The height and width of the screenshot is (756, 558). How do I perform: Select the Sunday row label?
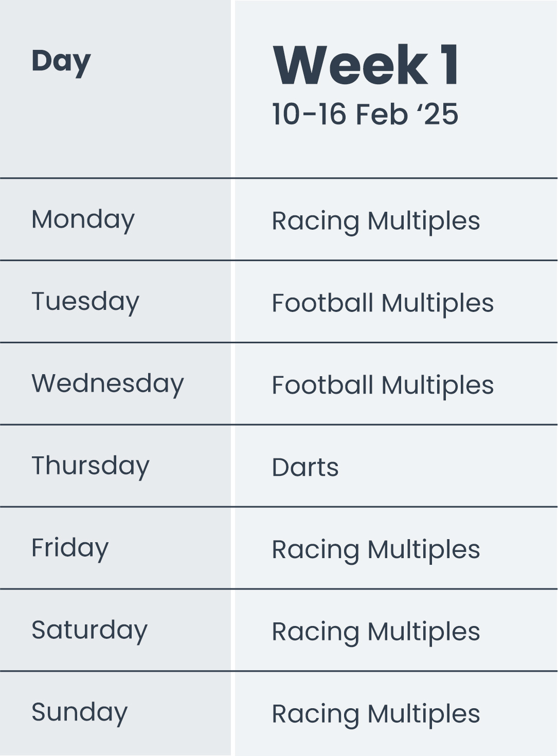(x=79, y=712)
